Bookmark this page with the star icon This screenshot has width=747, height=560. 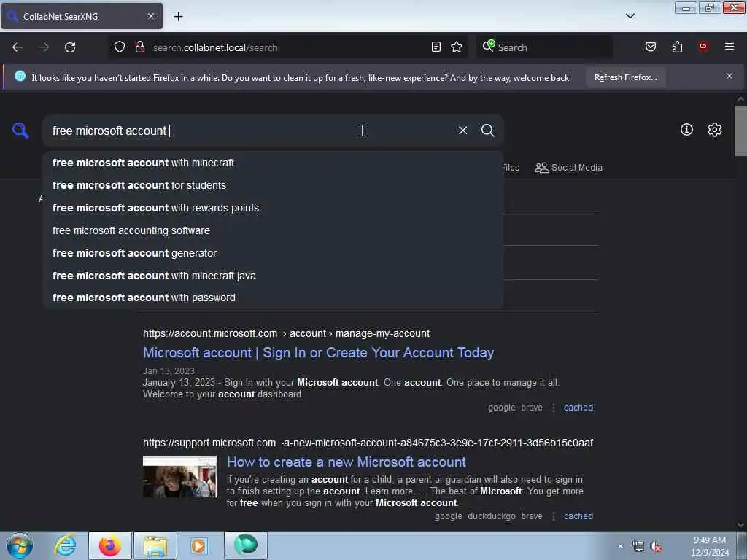(457, 47)
